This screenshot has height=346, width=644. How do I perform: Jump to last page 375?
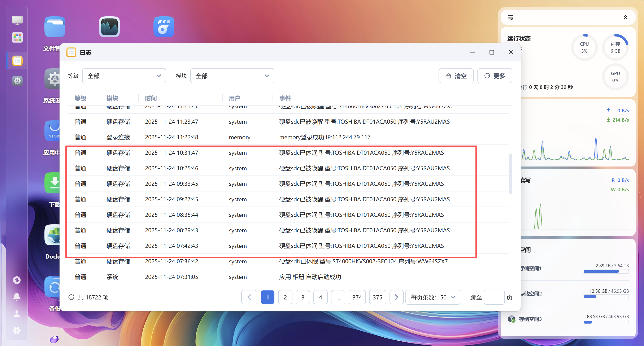click(377, 297)
